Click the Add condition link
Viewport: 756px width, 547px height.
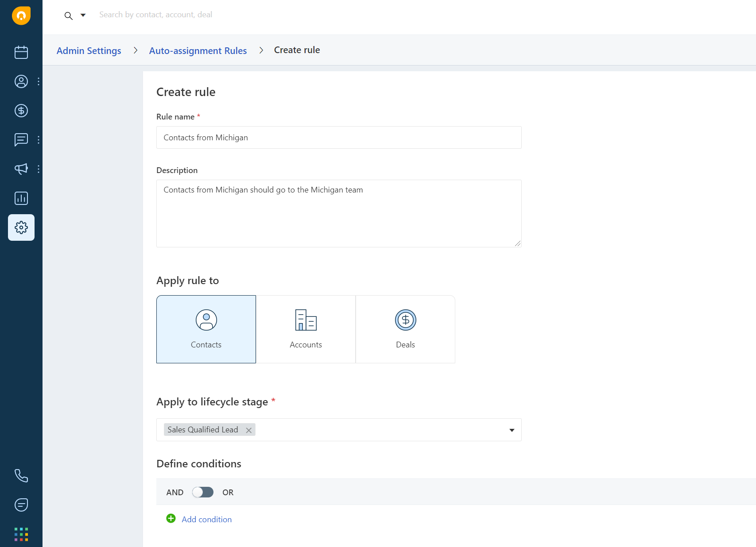(x=206, y=519)
